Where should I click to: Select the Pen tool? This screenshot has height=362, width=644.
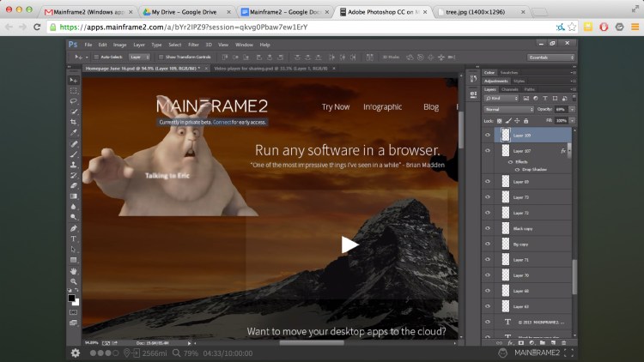click(x=74, y=228)
